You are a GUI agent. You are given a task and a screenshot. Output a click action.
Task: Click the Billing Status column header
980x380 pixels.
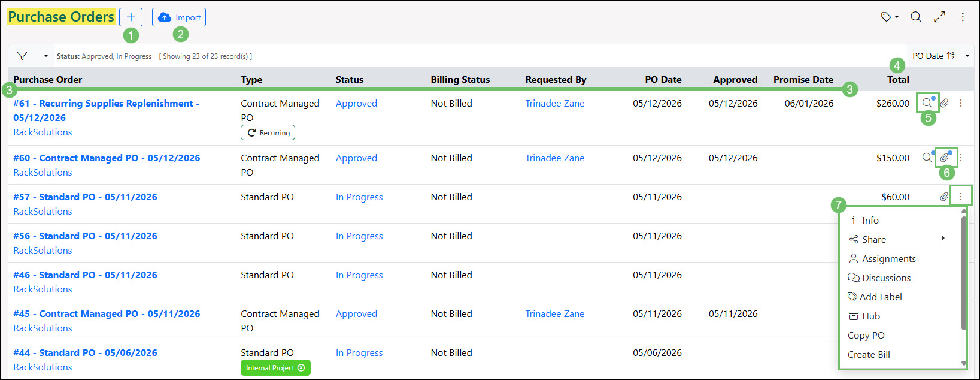[x=460, y=79]
